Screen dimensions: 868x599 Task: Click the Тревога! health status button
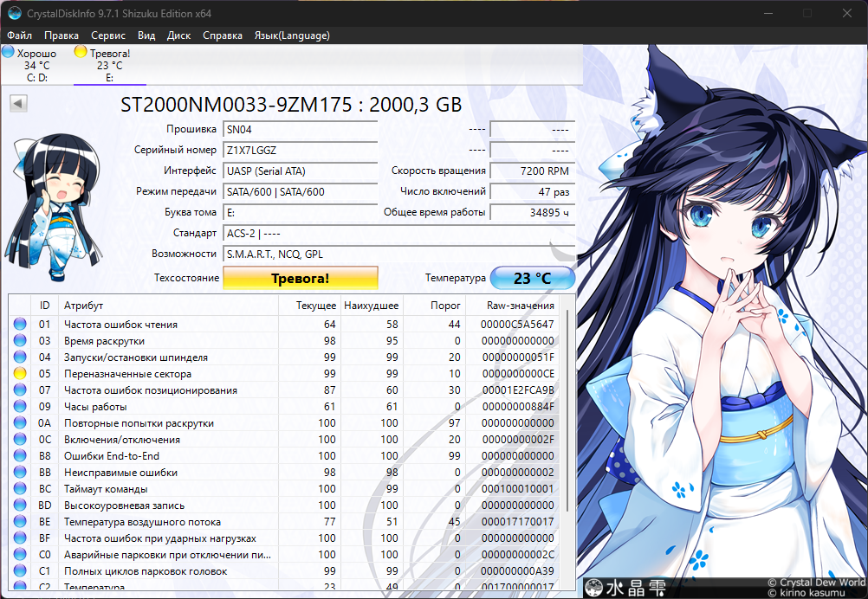point(300,278)
